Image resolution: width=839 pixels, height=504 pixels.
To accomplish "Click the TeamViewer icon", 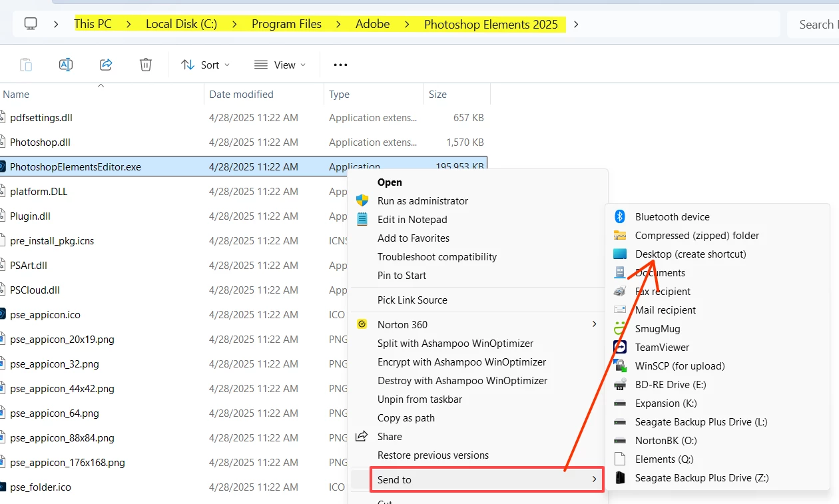I will (620, 347).
